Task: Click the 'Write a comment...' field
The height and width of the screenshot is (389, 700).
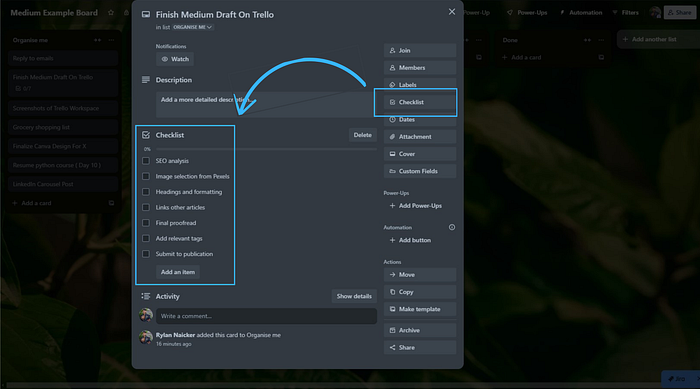Action: pos(266,316)
